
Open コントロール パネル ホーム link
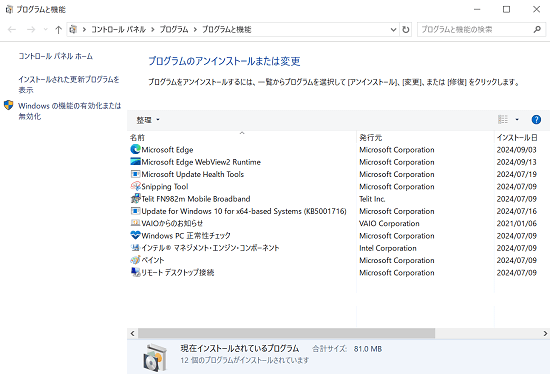55,56
